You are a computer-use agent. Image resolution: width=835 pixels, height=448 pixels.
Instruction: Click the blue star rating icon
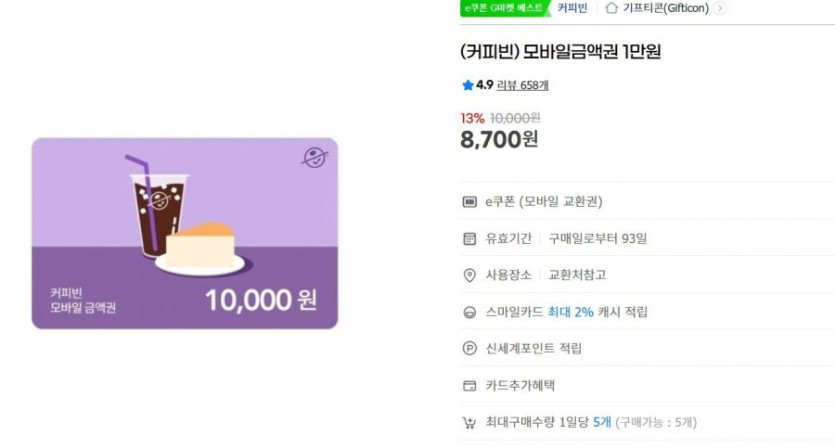coord(467,85)
